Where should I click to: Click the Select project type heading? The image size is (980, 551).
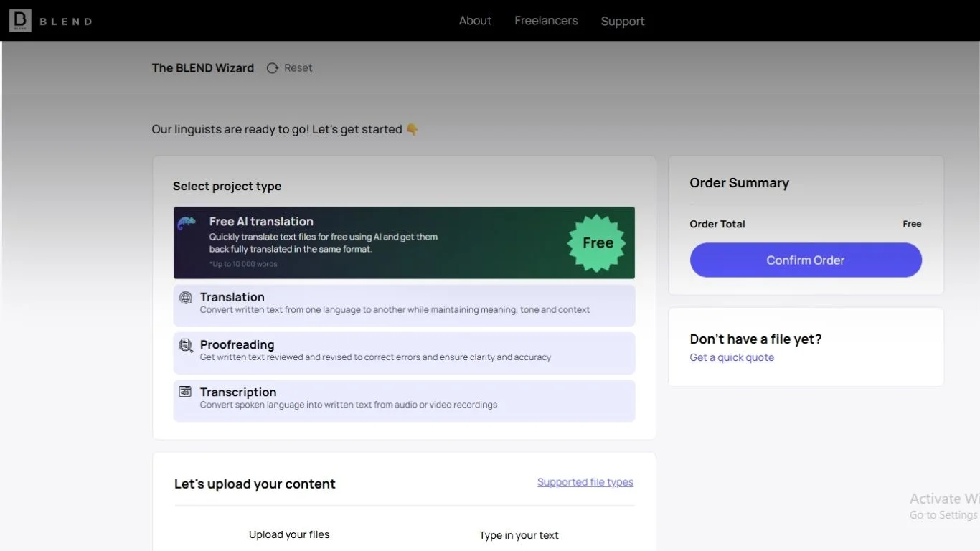[227, 187]
